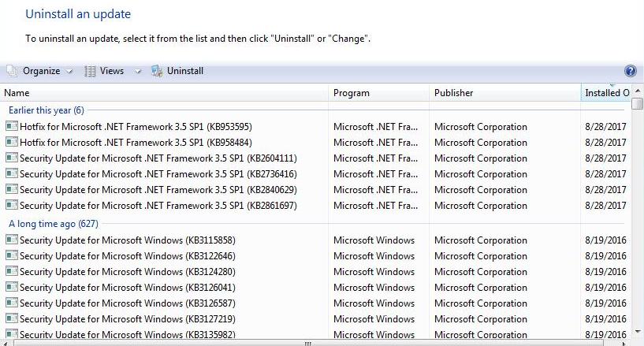Select icon next to KB3126587 update
This screenshot has width=644, height=346.
(12, 303)
